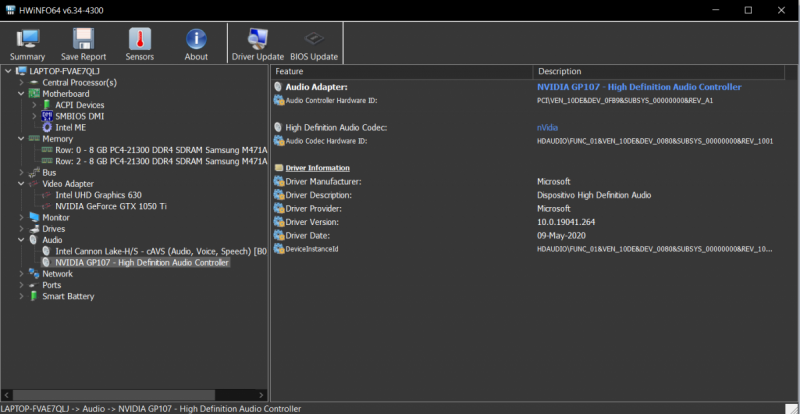Screen dimensions: 800x414
Task: Click the Driver Description row icon
Action: tap(279, 195)
